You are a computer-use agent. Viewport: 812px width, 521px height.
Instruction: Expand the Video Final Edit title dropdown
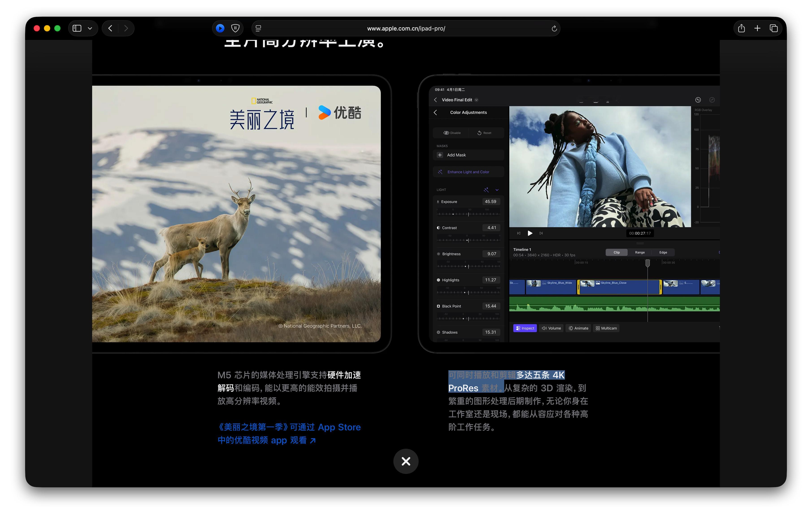pos(476,100)
